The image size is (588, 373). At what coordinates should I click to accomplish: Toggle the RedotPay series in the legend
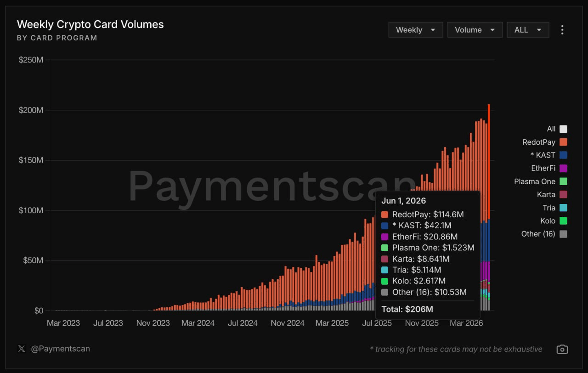(x=545, y=142)
